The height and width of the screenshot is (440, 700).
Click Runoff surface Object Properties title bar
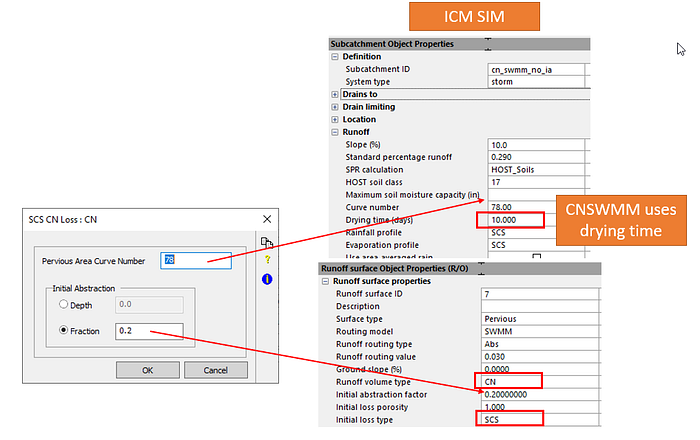click(459, 268)
